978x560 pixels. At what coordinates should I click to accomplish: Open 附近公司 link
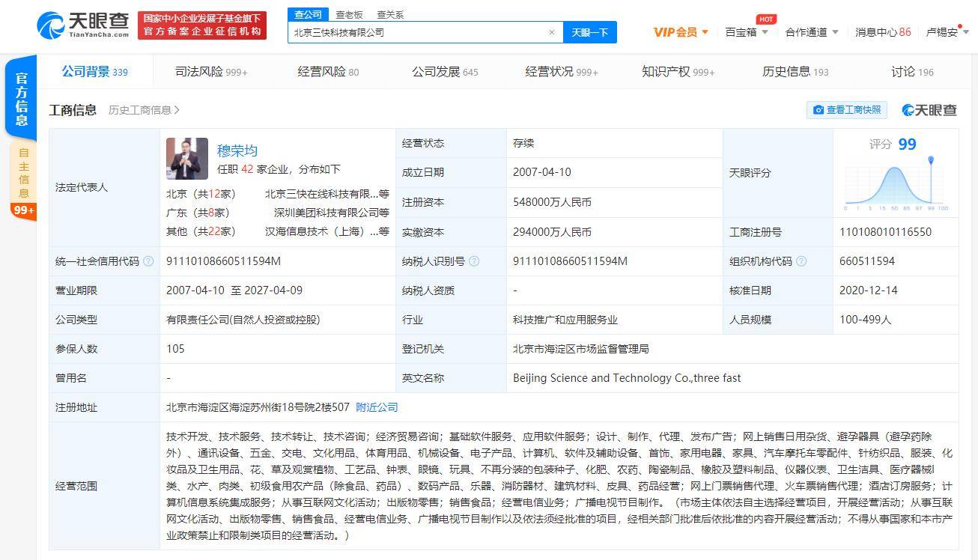click(377, 407)
